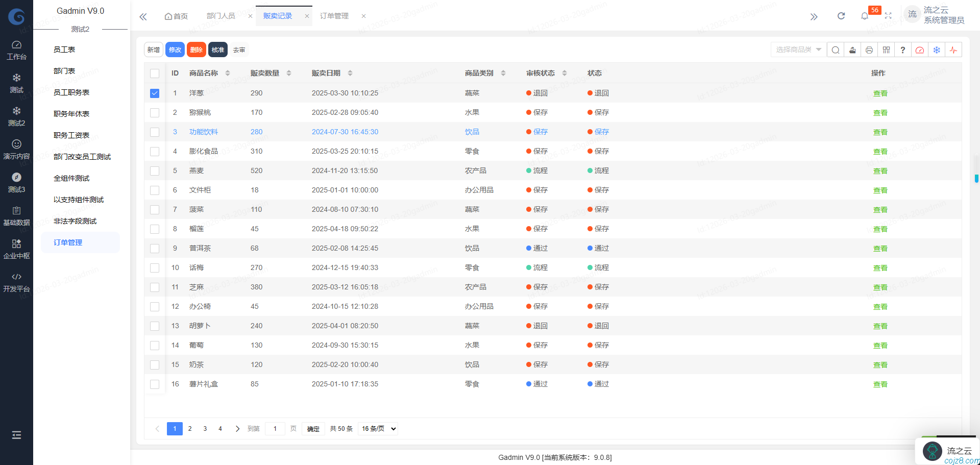Uncheck the row for 洋葱

point(155,93)
